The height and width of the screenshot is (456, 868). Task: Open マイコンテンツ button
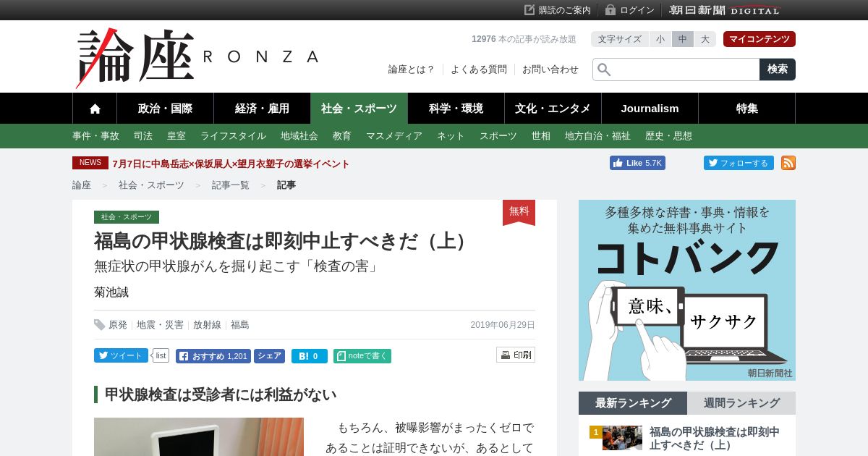pos(759,39)
